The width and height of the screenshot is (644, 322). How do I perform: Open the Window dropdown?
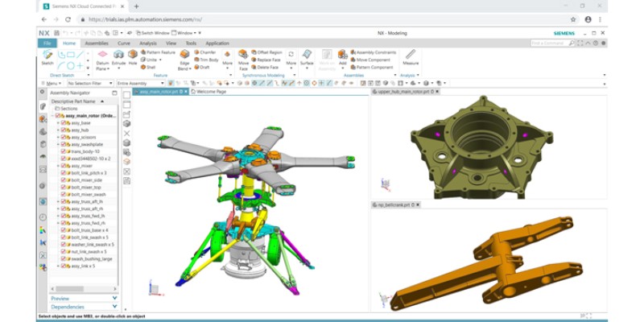[184, 33]
